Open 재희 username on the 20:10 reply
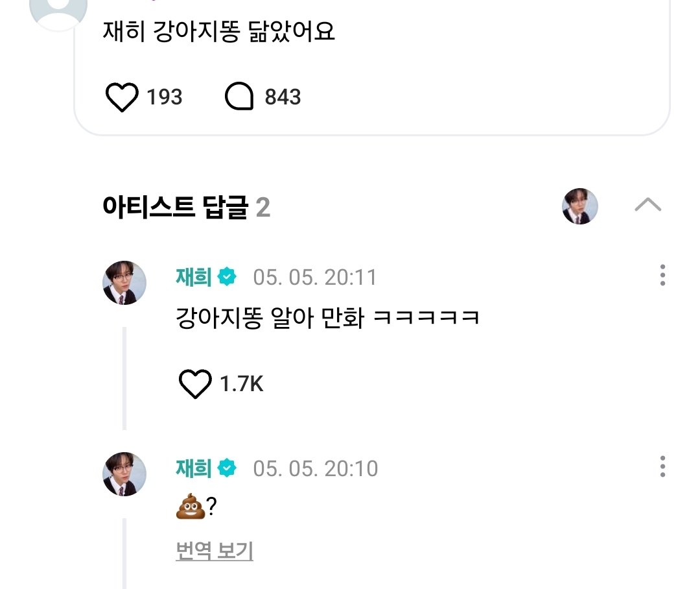700x589 pixels. 194,468
